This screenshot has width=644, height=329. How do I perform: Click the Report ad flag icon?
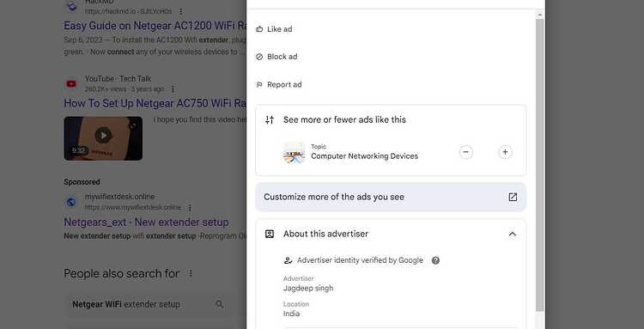point(259,84)
